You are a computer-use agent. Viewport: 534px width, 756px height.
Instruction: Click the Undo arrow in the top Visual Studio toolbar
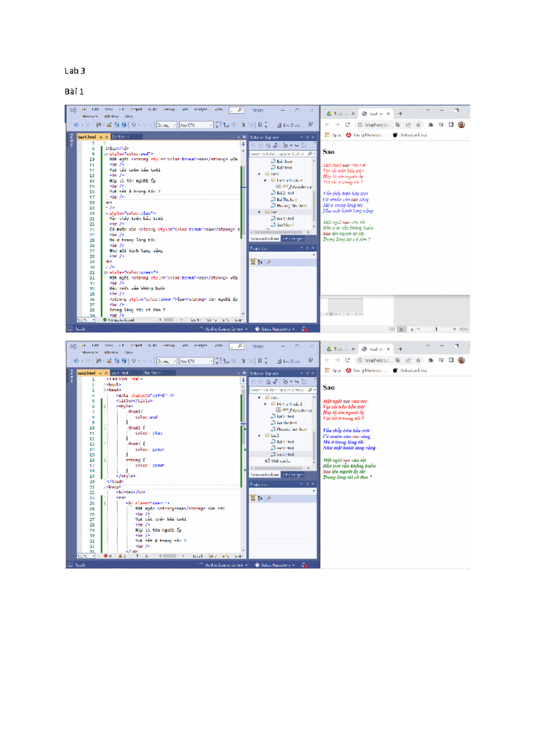[x=133, y=125]
